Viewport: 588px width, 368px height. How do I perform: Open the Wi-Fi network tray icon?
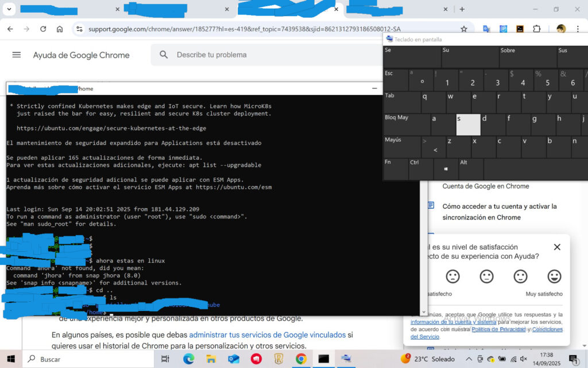513,359
